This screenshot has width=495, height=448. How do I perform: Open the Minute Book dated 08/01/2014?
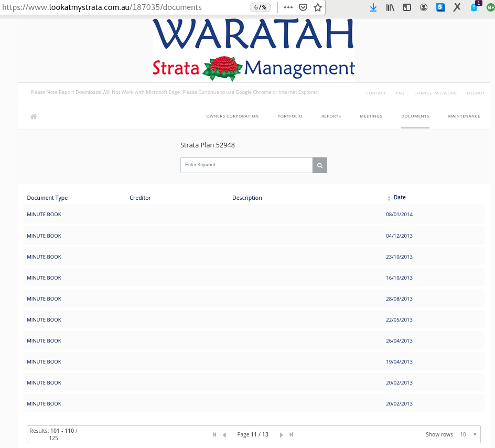(44, 215)
